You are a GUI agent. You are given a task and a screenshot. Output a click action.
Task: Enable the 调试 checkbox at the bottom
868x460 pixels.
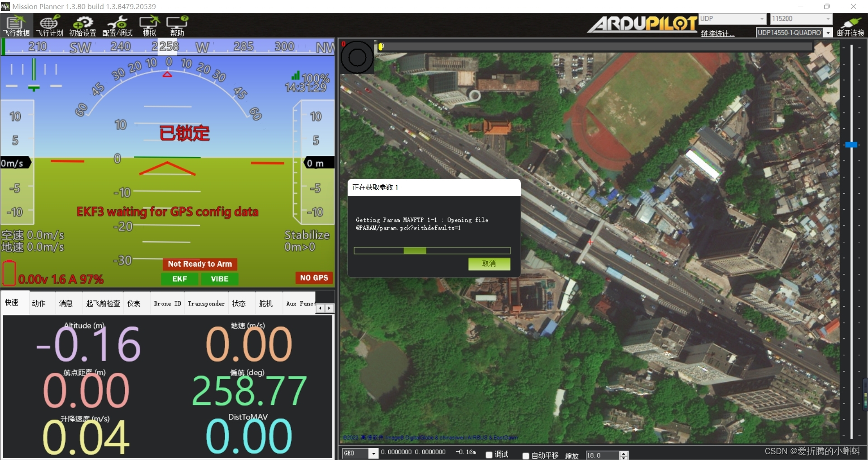[x=488, y=455]
